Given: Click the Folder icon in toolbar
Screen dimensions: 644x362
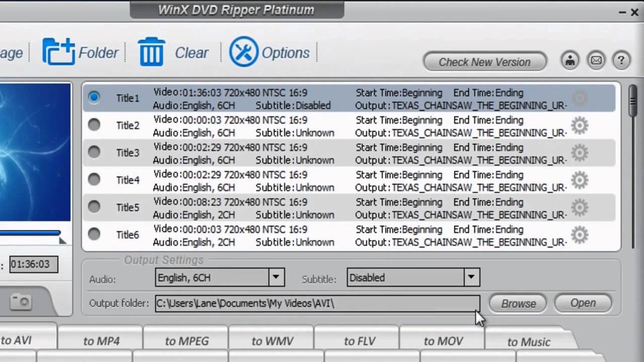Looking at the screenshot, I should [x=58, y=52].
